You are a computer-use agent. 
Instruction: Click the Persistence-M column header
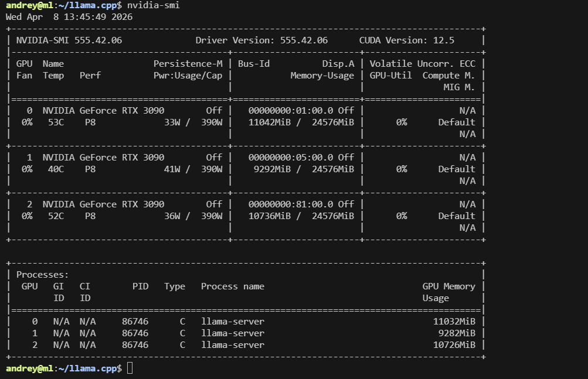point(188,64)
